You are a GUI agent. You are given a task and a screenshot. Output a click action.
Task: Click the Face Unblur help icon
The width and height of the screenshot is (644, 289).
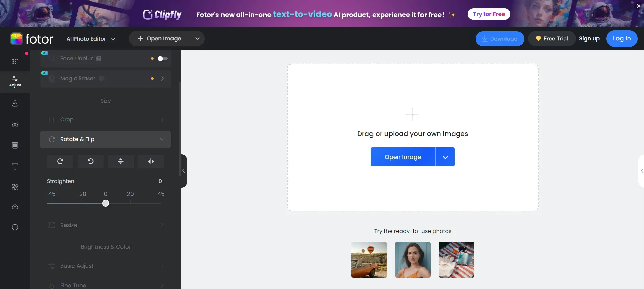[99, 58]
